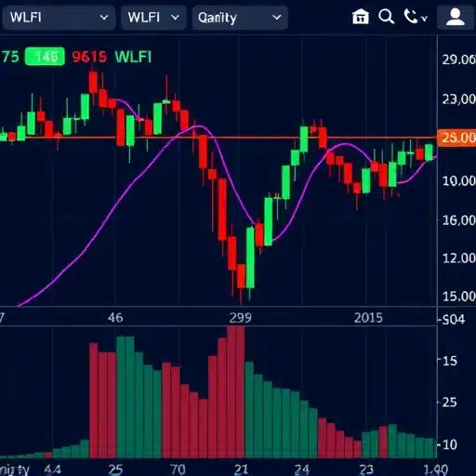Click the green WLFI legend label

(x=133, y=57)
